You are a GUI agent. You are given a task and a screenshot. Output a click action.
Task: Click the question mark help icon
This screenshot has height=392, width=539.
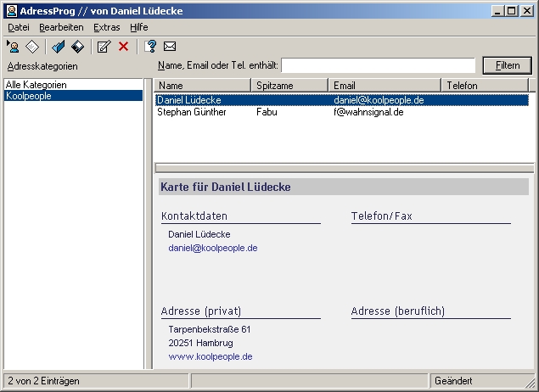coord(150,47)
